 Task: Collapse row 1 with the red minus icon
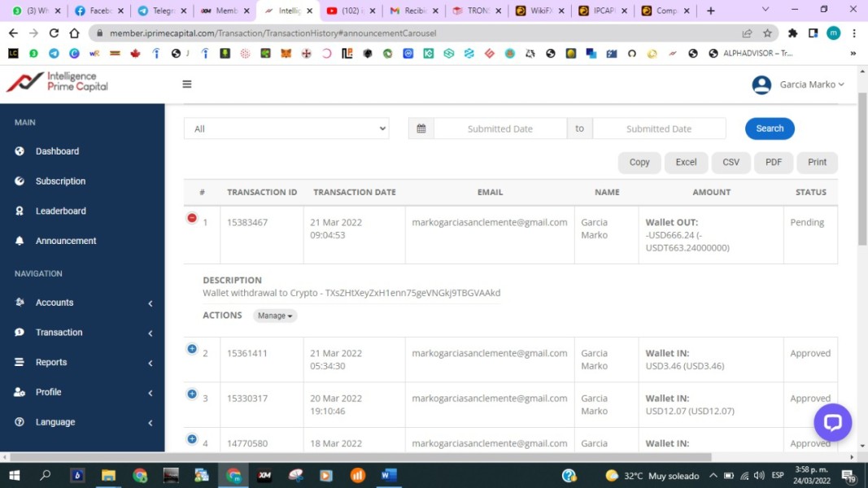click(192, 218)
